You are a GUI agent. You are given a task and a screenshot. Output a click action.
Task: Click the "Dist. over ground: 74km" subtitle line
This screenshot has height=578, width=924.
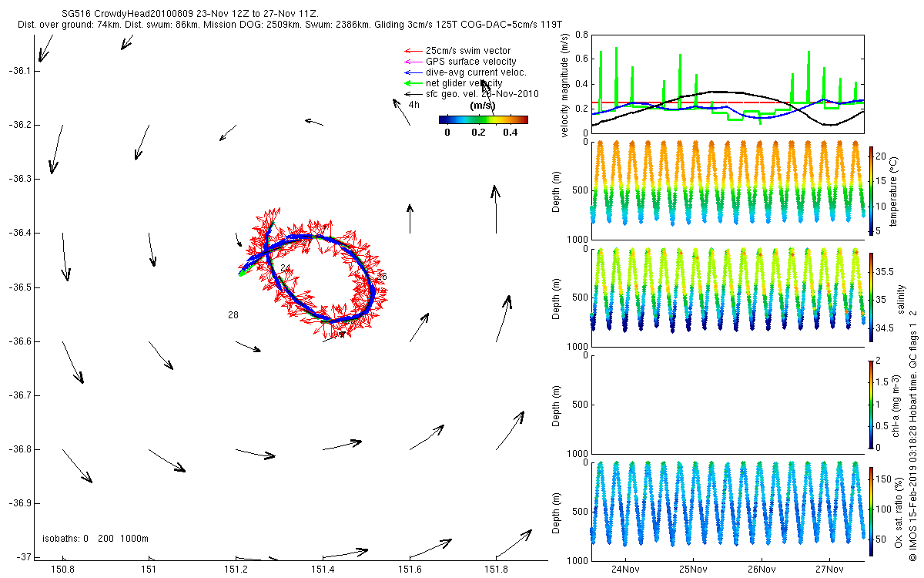290,25
